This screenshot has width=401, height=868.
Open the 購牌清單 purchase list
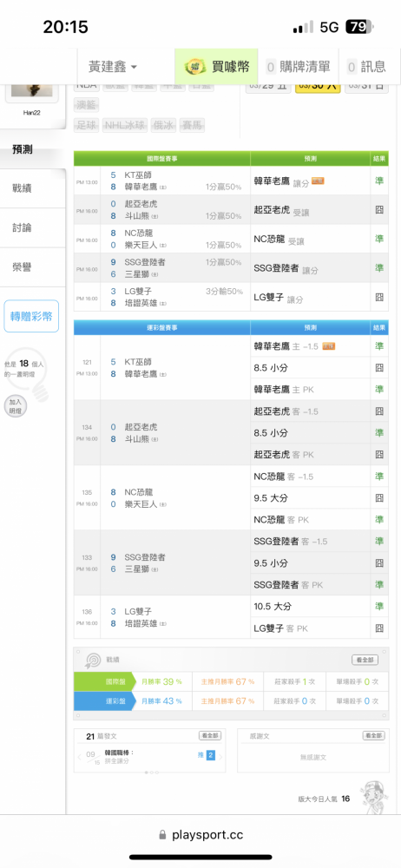(298, 67)
